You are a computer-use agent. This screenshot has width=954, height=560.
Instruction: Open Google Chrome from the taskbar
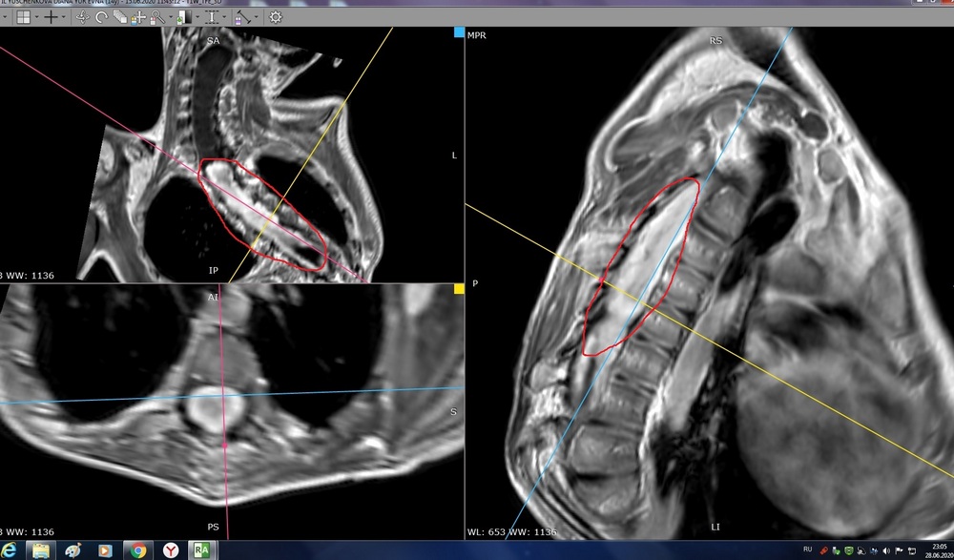(138, 550)
